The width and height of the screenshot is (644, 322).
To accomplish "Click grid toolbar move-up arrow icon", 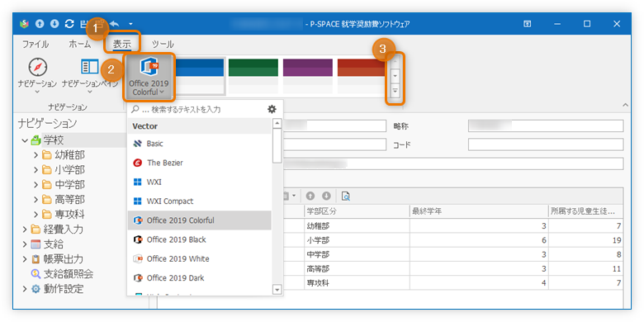I will point(311,197).
